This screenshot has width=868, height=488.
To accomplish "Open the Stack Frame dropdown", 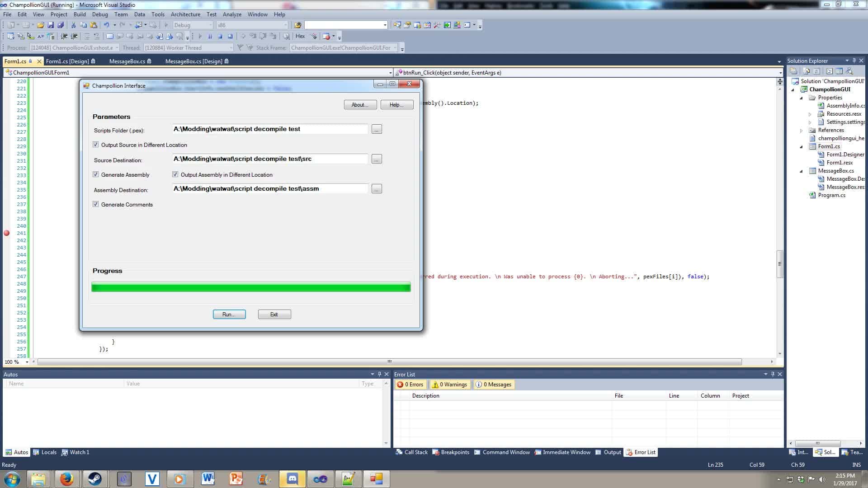I will pos(344,47).
